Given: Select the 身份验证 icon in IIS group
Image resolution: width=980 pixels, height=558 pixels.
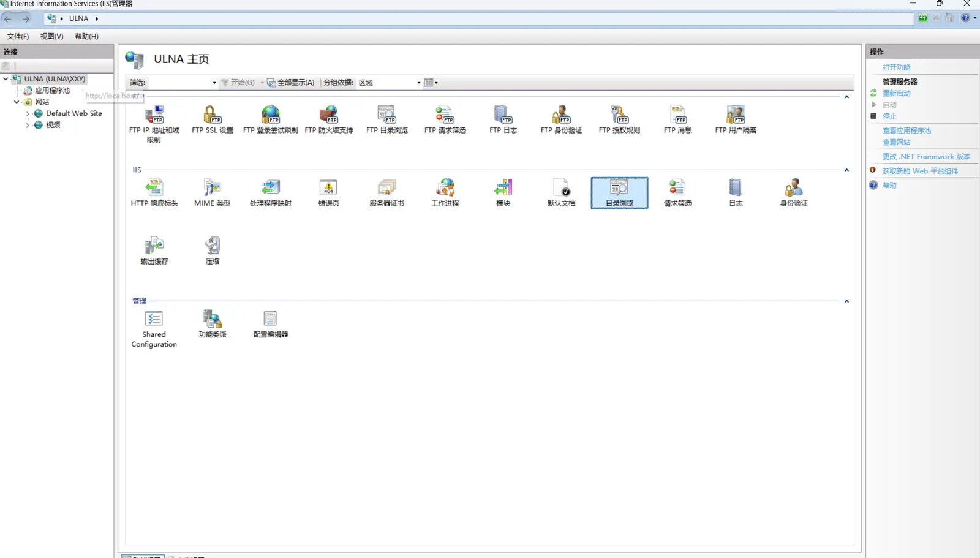Looking at the screenshot, I should [793, 192].
